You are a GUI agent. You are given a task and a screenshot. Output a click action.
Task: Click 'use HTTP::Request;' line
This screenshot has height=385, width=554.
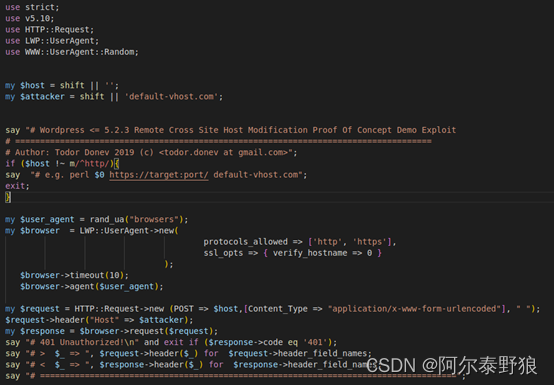pos(49,30)
